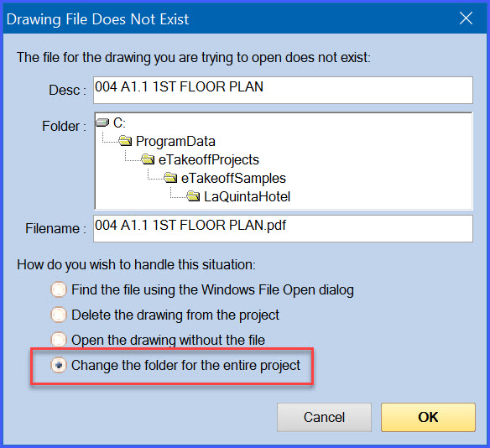Select the C: drive label
This screenshot has width=490, height=448.
pos(119,122)
